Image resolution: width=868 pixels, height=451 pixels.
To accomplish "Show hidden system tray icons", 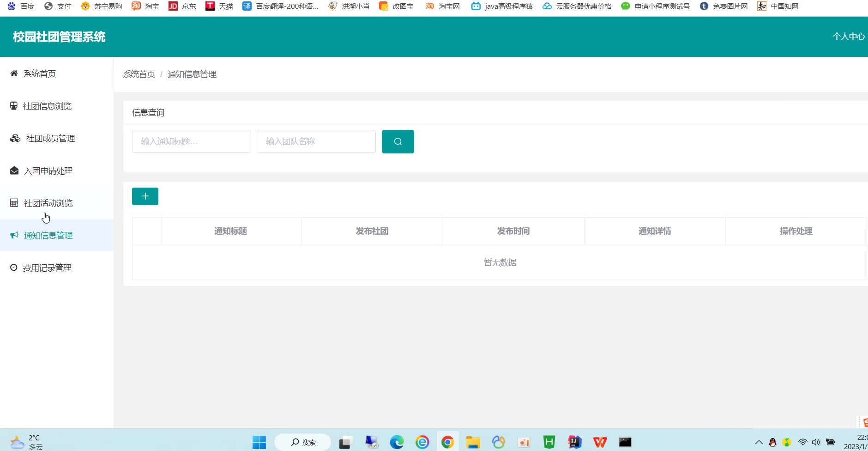I will pos(759,442).
